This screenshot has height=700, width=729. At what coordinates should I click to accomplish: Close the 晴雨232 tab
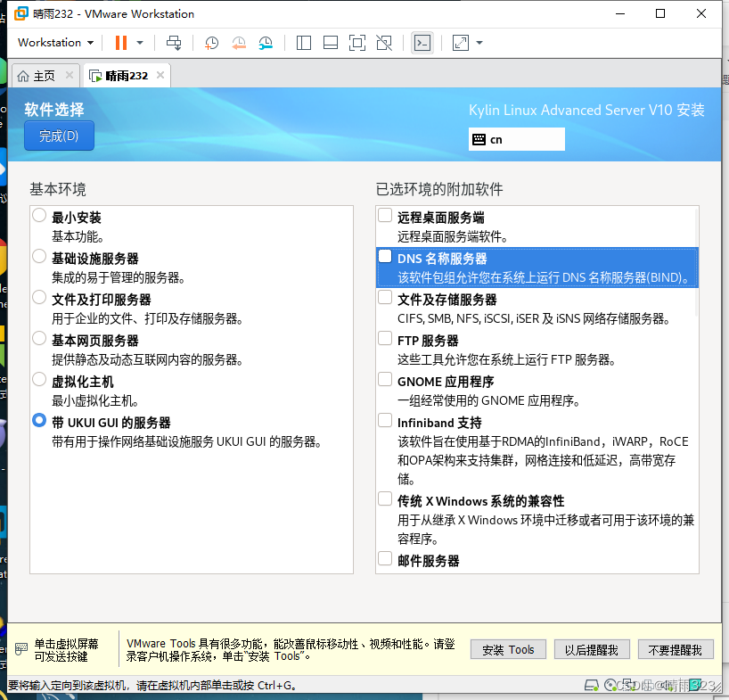(x=160, y=75)
